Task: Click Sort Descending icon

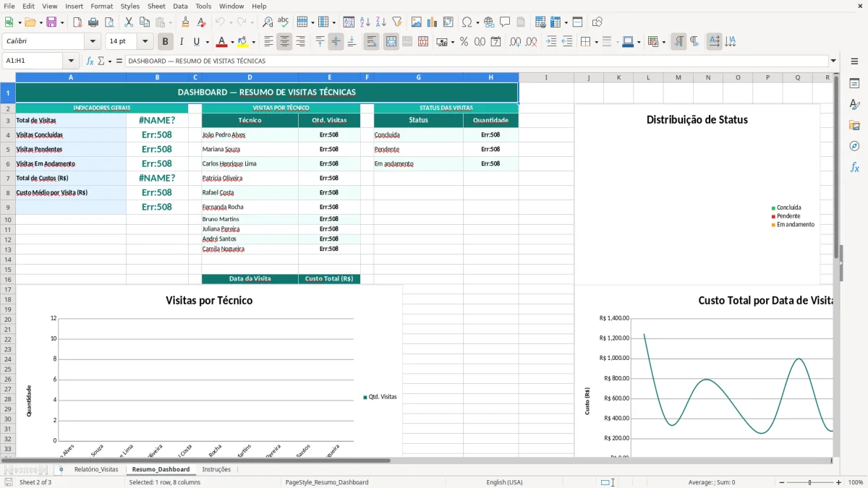Action: (381, 22)
